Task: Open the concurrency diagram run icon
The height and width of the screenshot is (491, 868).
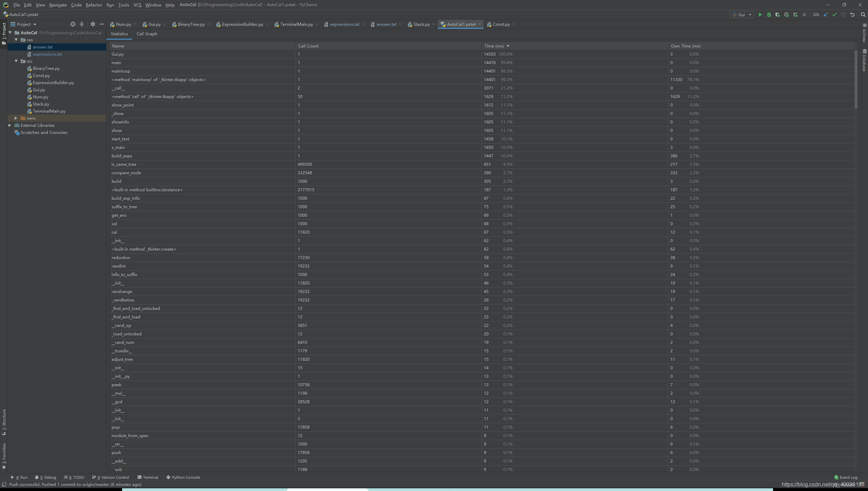Action: click(795, 15)
